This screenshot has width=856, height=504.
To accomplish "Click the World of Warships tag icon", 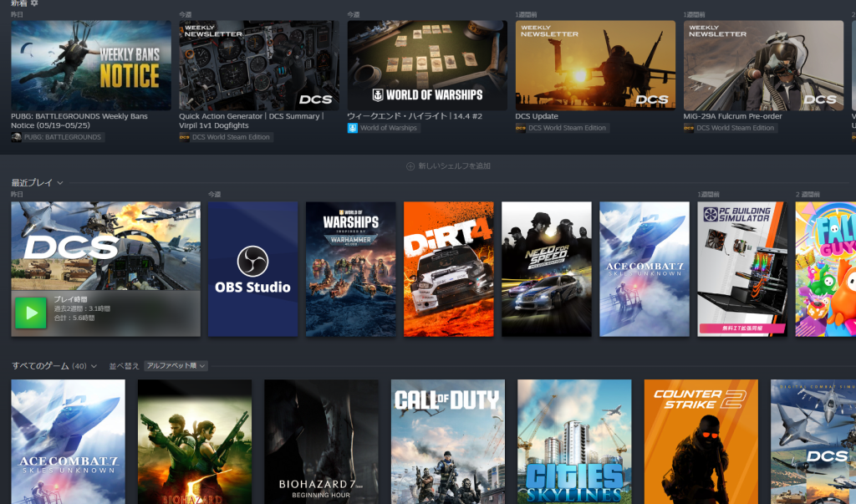I will click(353, 128).
